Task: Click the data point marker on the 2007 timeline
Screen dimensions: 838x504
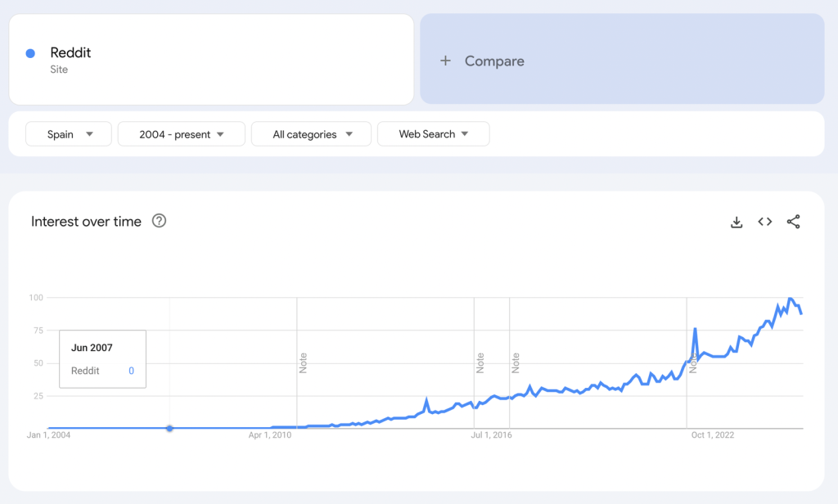Action: (169, 428)
